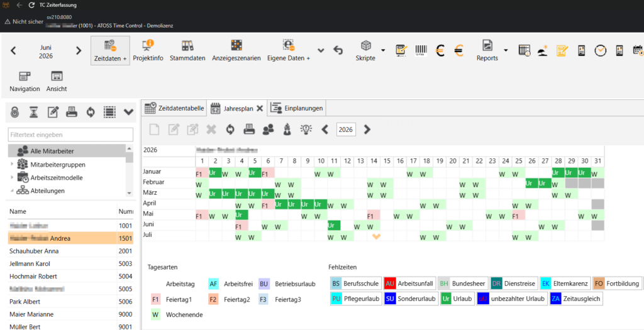644x330 pixels.
Task: Select employee Park Albert
Action: pos(70,301)
